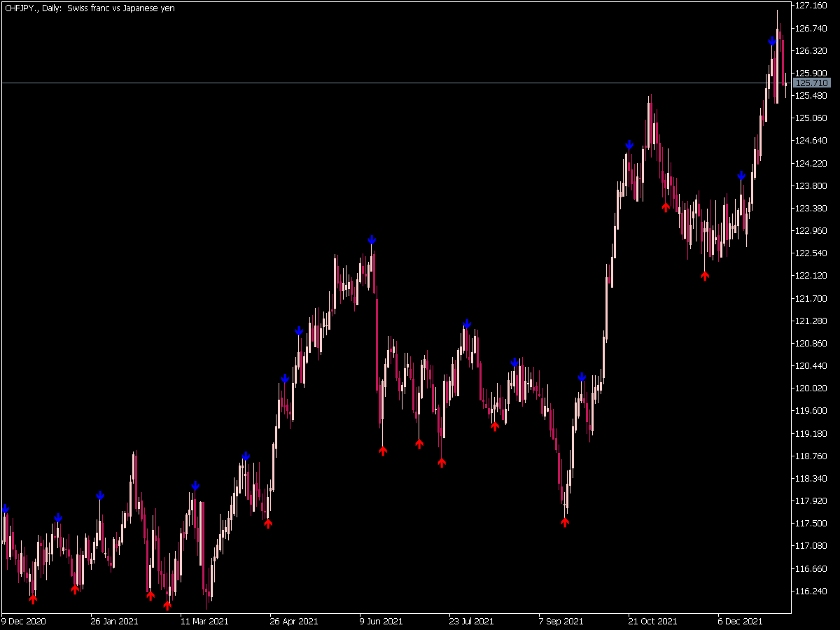
Task: Click the 26 Jan 2021 date label
Action: (x=114, y=621)
